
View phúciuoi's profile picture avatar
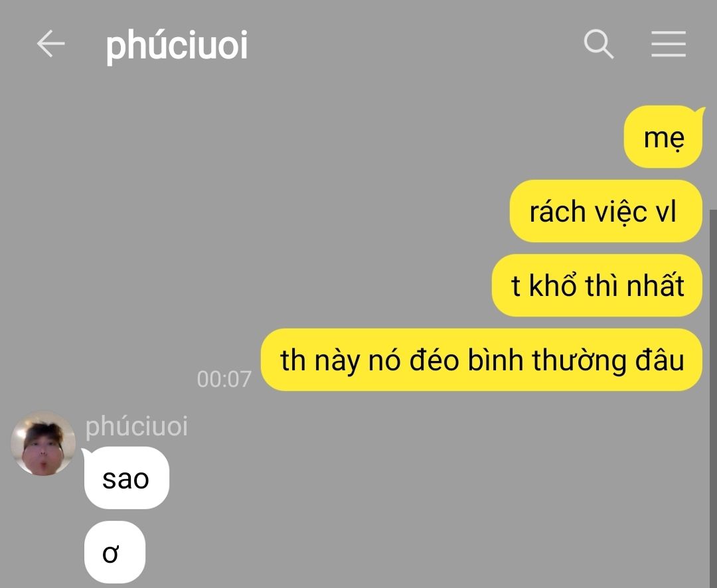(43, 443)
